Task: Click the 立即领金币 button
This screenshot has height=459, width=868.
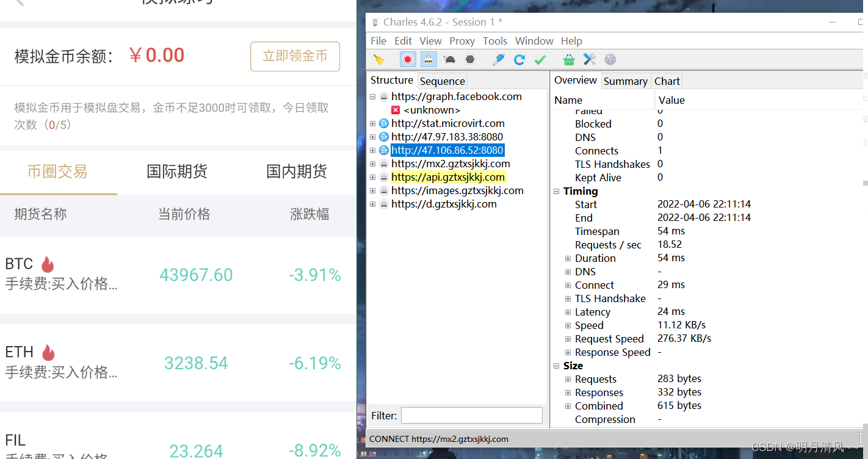Action: coord(295,56)
